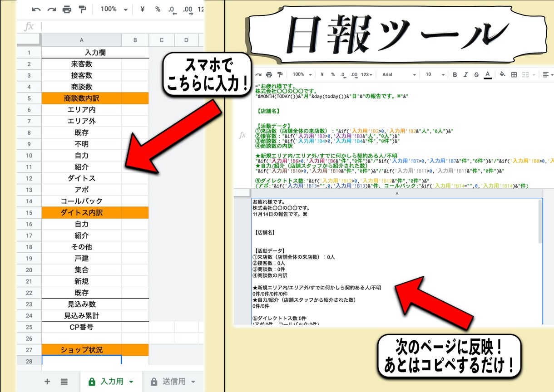Select the コールバック cell

click(x=82, y=201)
